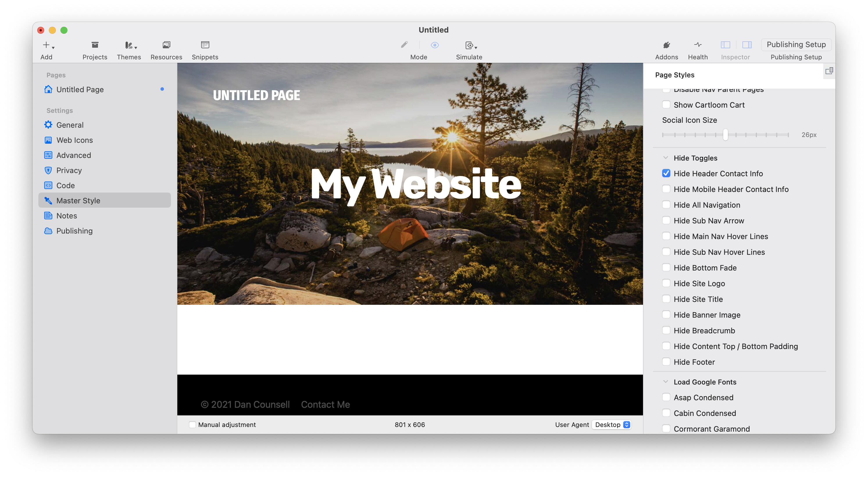Click the Contact Me footer link
868x477 pixels.
[325, 404]
